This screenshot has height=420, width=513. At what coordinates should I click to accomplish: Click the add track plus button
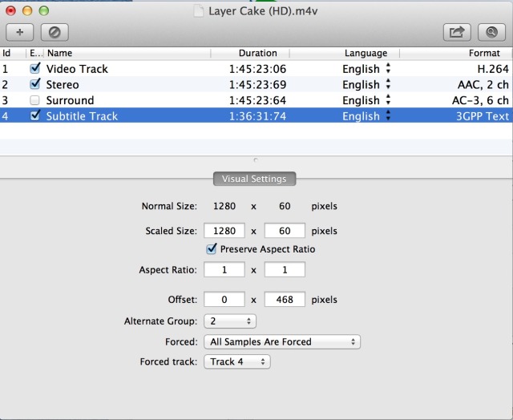point(19,32)
